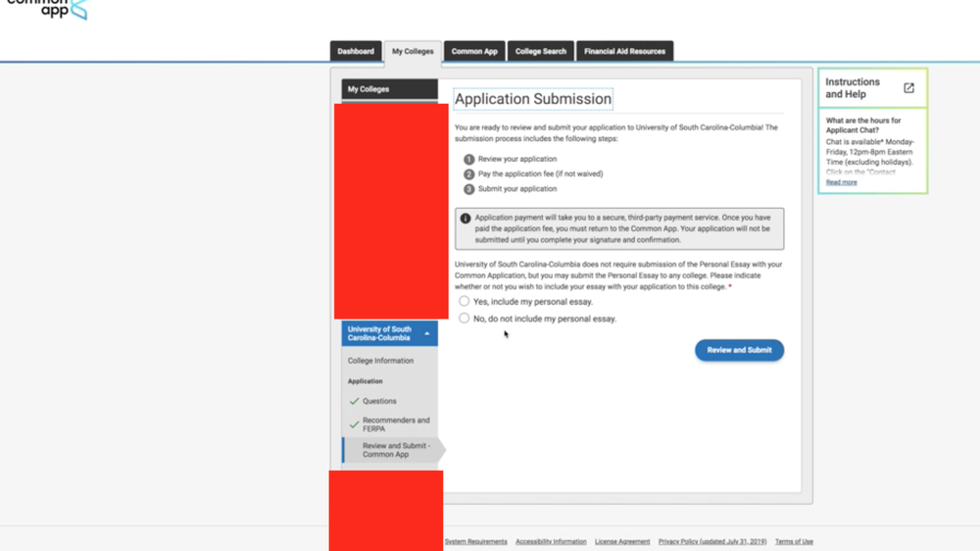Click the step 2 Pay application fee icon
980x551 pixels.
click(468, 175)
